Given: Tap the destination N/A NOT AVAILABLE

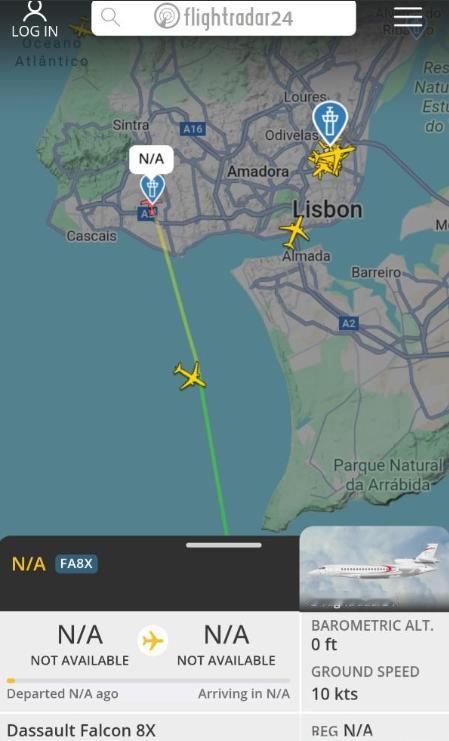Looking at the screenshot, I should (226, 645).
